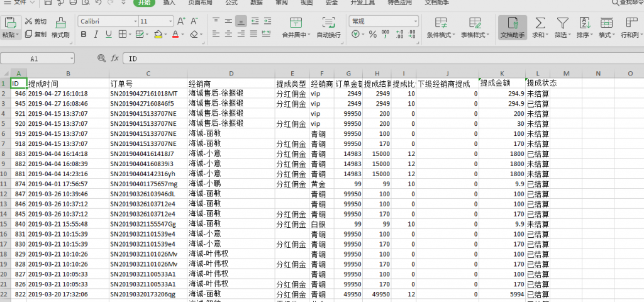
Task: Expand the Paste (粘贴) dropdown arrow
Action: tap(17, 35)
